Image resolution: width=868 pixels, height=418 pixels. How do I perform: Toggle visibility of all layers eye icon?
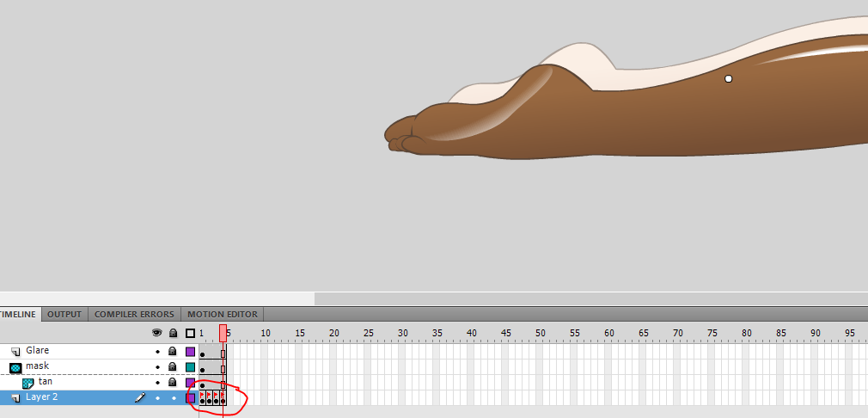pyautogui.click(x=157, y=333)
